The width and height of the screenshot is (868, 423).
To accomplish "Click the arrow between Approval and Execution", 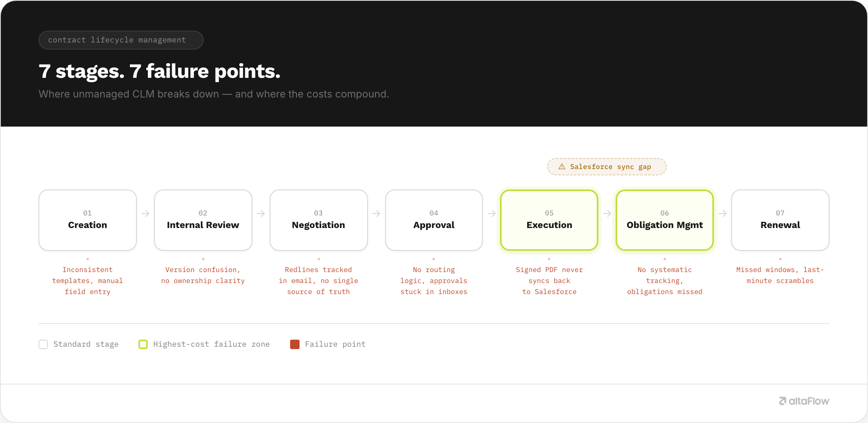I will pyautogui.click(x=491, y=213).
